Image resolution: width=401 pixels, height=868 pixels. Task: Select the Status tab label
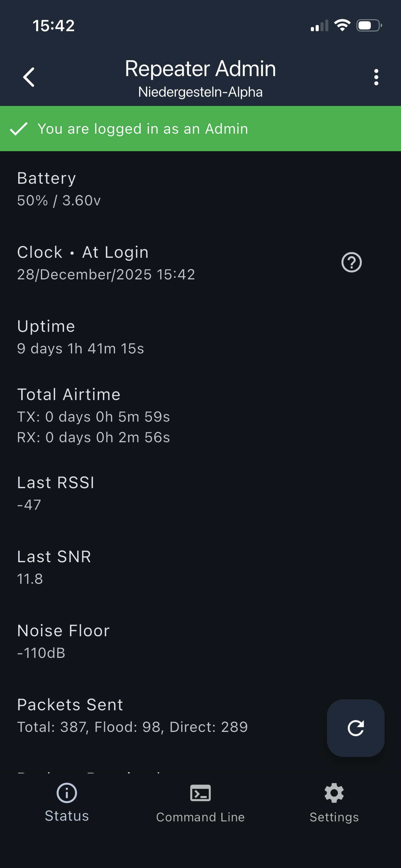(67, 816)
